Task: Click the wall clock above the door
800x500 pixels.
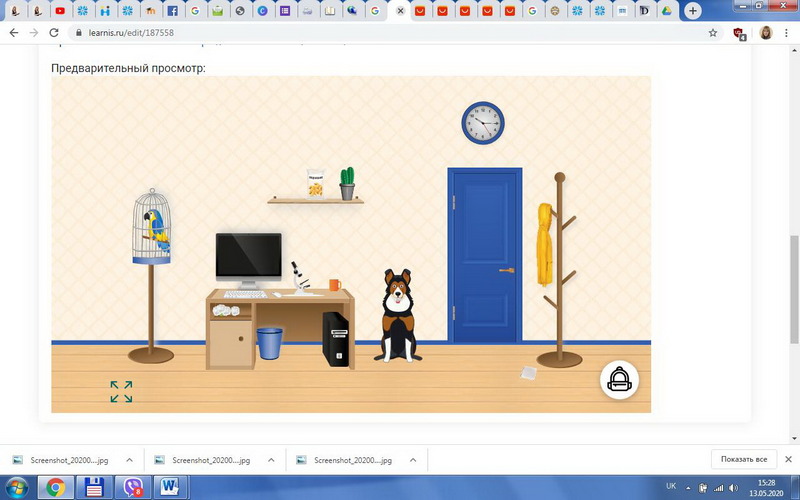Action: tap(483, 123)
